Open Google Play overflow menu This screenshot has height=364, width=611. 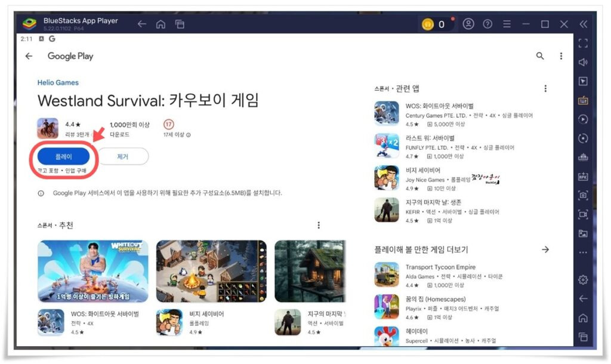point(561,56)
